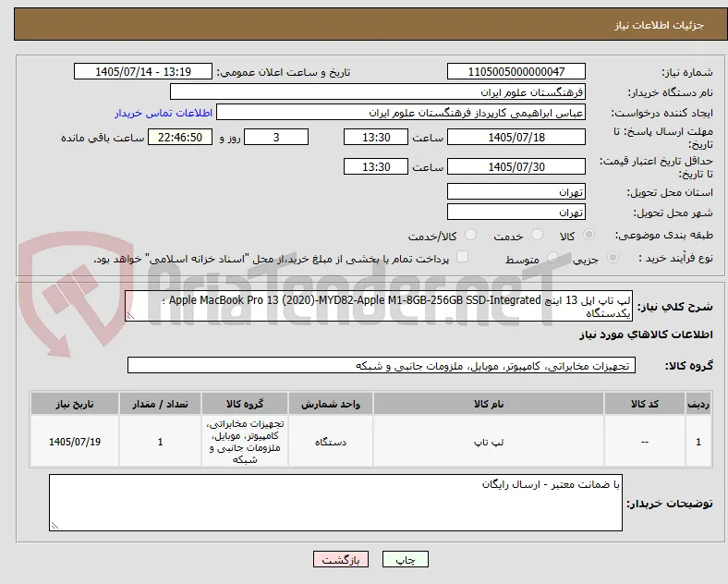This screenshot has width=728, height=584.
Task: Click requester field عباس ابراهیمی
Action: click(x=401, y=113)
